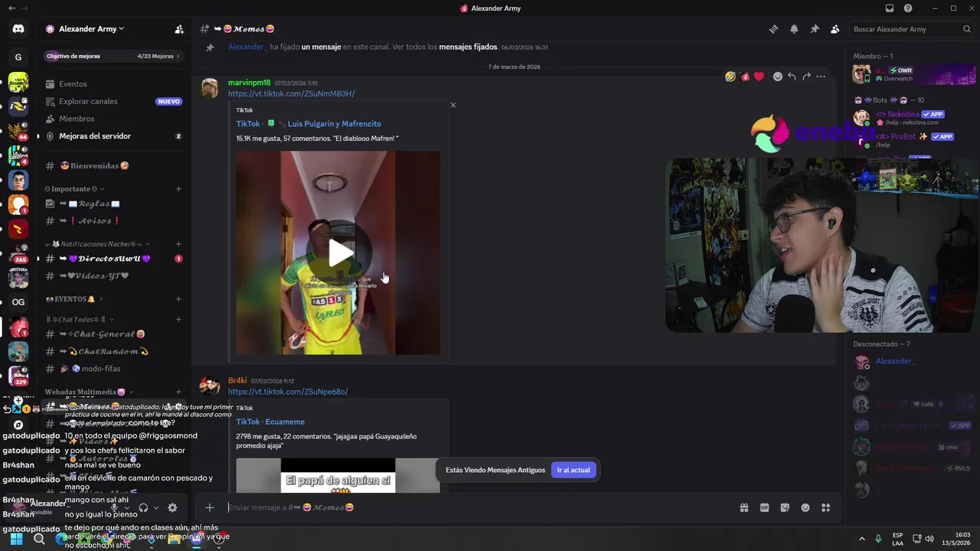Open notification settings bell icon
The height and width of the screenshot is (551, 980).
tap(794, 29)
